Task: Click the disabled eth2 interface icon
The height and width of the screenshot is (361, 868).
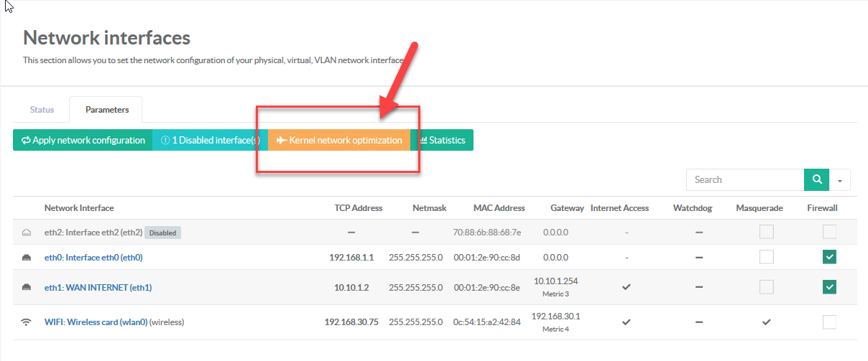Action: click(x=27, y=233)
